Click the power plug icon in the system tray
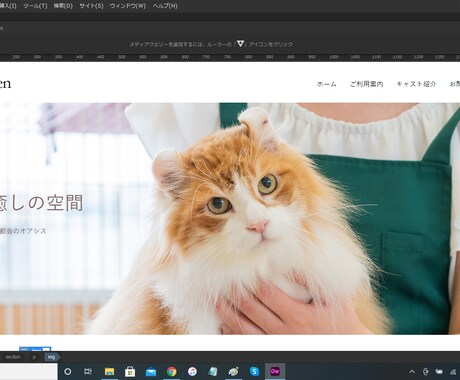460x380 pixels. 426,371
